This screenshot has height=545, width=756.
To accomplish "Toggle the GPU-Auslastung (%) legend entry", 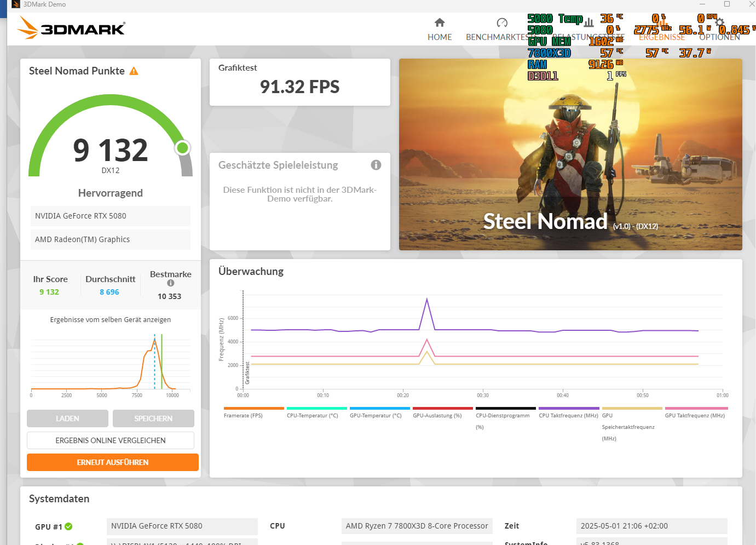I will 442,413.
